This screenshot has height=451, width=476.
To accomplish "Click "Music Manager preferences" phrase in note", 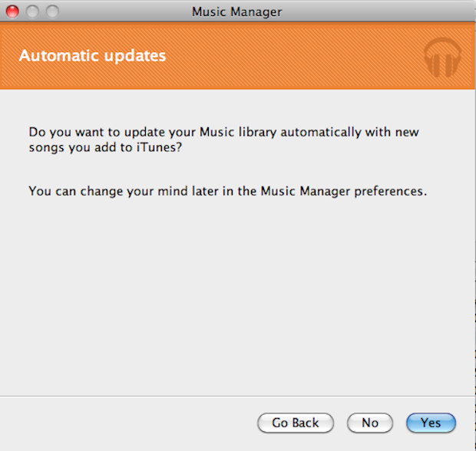I will click(x=353, y=191).
